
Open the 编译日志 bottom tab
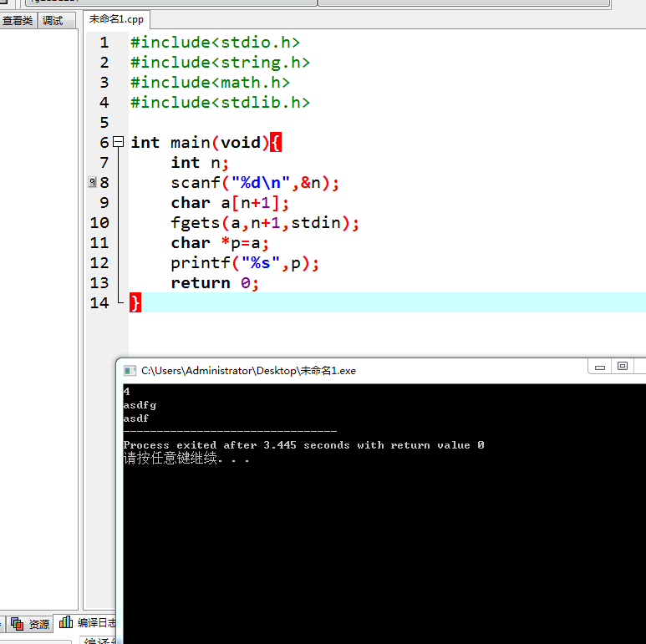[87, 622]
